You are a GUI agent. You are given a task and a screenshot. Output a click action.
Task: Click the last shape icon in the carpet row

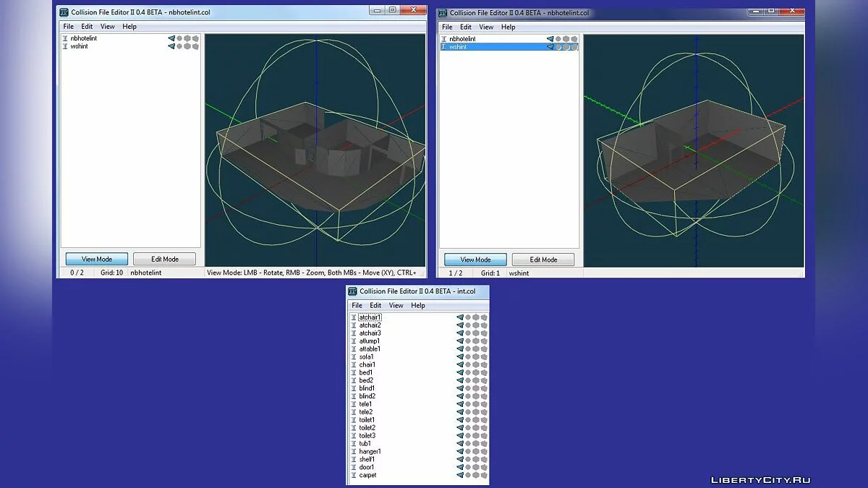click(484, 476)
